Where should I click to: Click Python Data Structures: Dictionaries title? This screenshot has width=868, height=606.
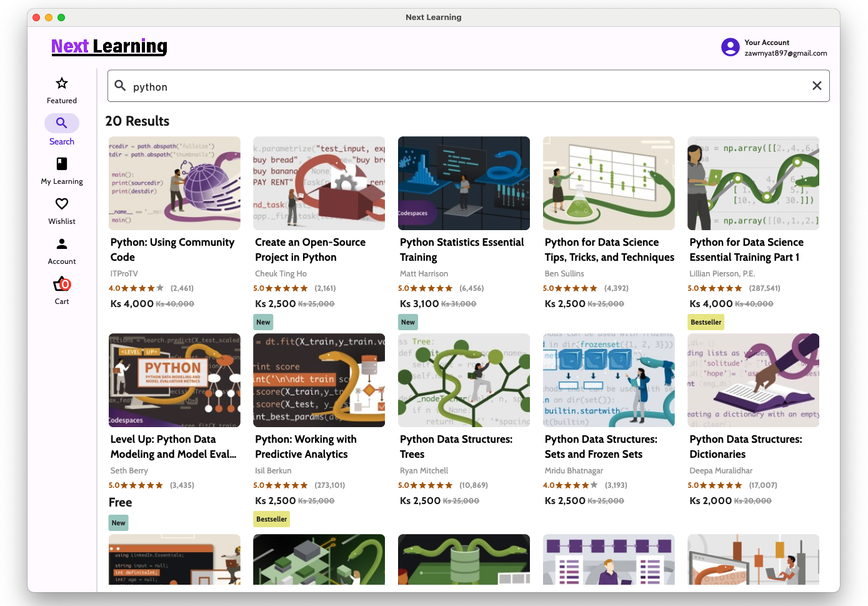[746, 447]
